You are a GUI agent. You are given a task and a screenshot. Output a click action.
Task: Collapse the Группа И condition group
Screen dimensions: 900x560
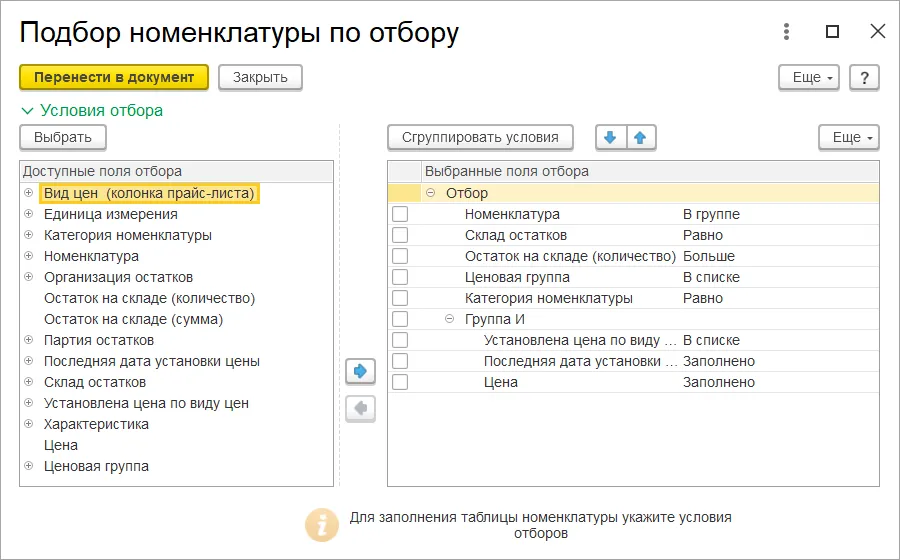[450, 319]
